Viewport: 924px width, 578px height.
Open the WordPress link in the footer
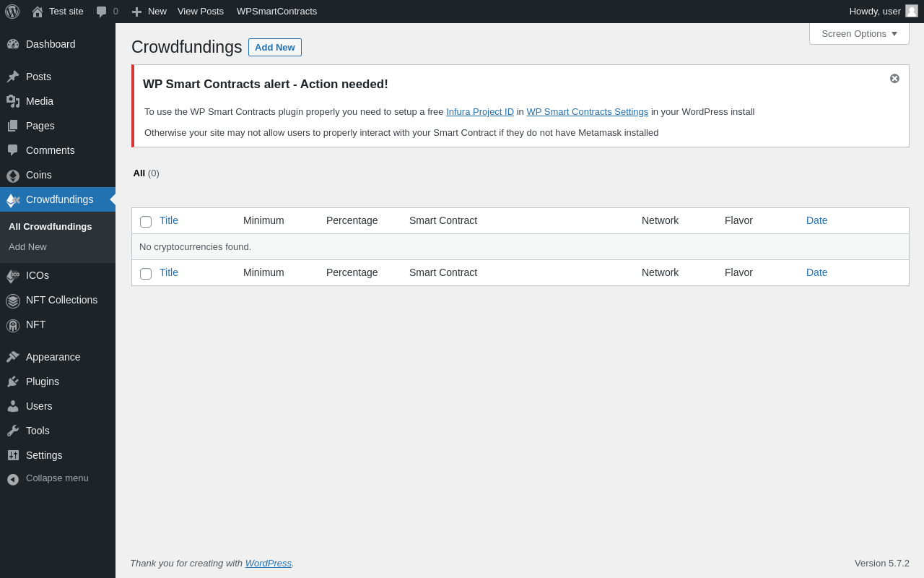coord(269,563)
